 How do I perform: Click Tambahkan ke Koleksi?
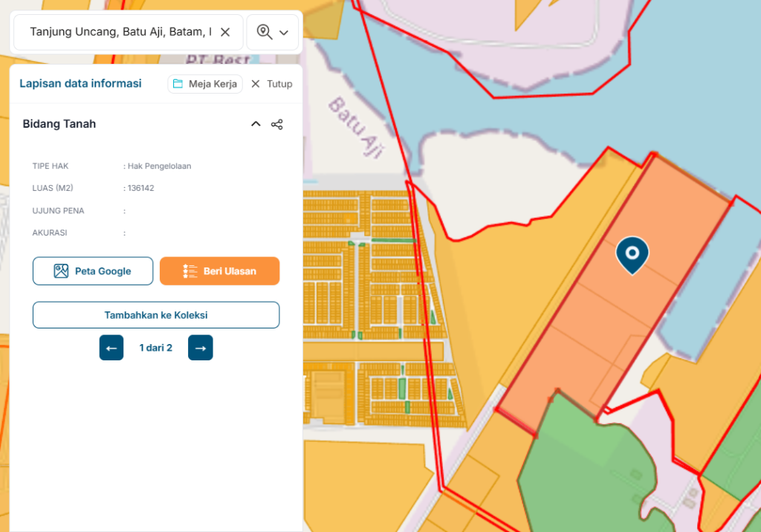(x=156, y=315)
